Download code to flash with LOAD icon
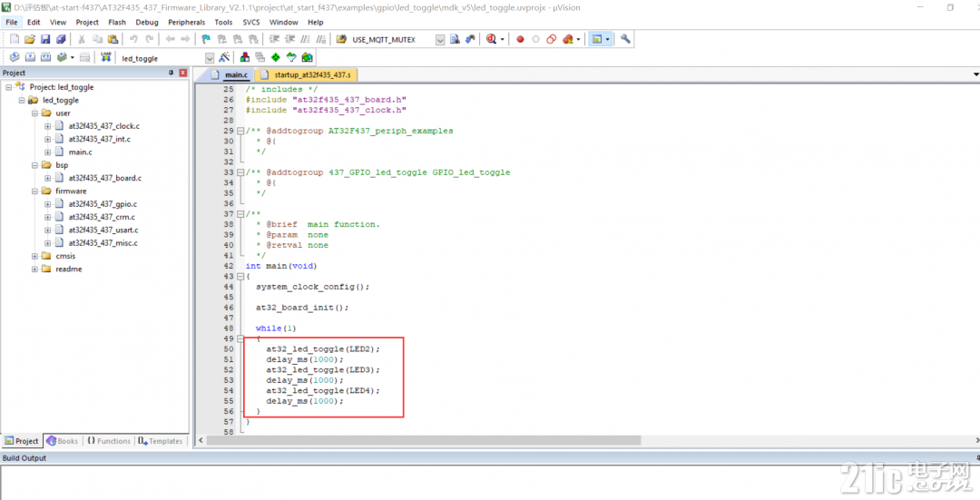This screenshot has height=500, width=980. [x=106, y=57]
